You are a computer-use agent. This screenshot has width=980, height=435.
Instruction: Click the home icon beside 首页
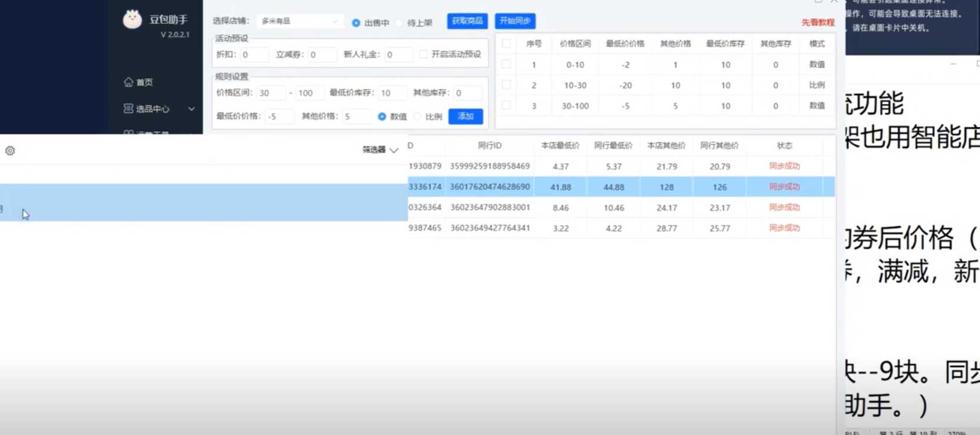(x=128, y=82)
